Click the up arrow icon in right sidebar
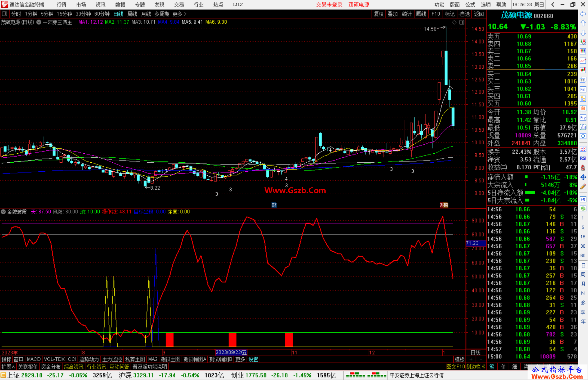 point(583,23)
